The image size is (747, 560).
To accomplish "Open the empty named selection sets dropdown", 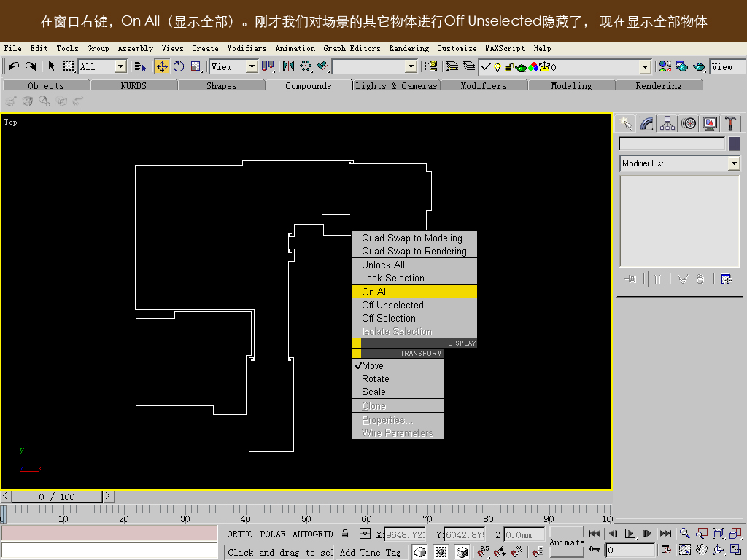I will click(x=411, y=66).
